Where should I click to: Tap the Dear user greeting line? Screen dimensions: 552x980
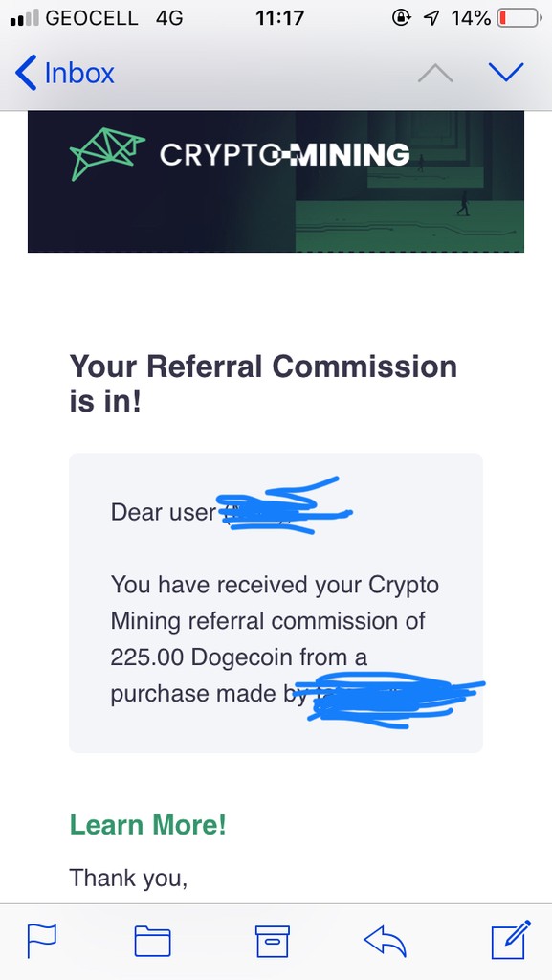click(232, 513)
